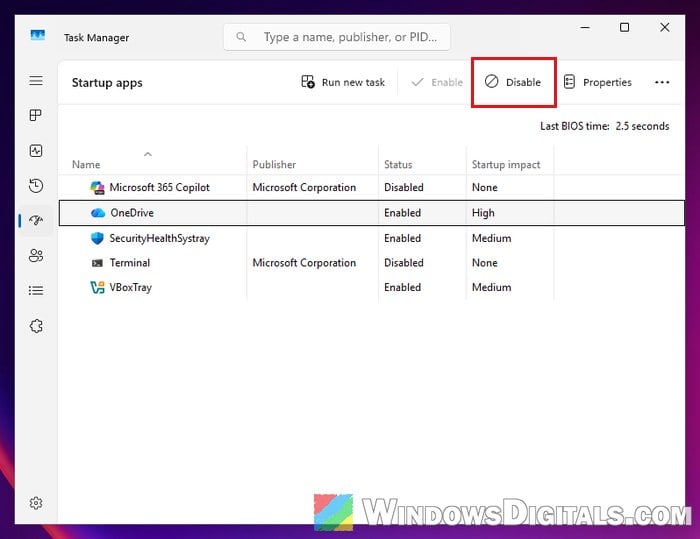The height and width of the screenshot is (539, 700).
Task: Select the OneDrive row name
Action: click(x=132, y=213)
